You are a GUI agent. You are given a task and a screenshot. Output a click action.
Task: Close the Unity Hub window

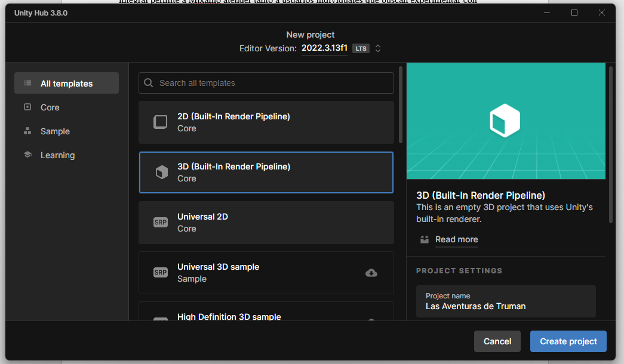click(602, 13)
